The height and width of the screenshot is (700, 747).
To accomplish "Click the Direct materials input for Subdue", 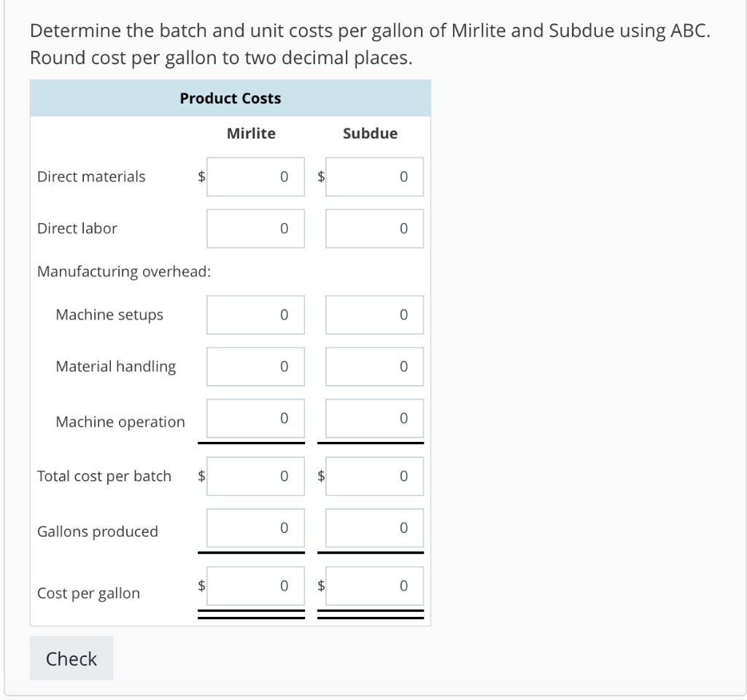I will [x=374, y=176].
